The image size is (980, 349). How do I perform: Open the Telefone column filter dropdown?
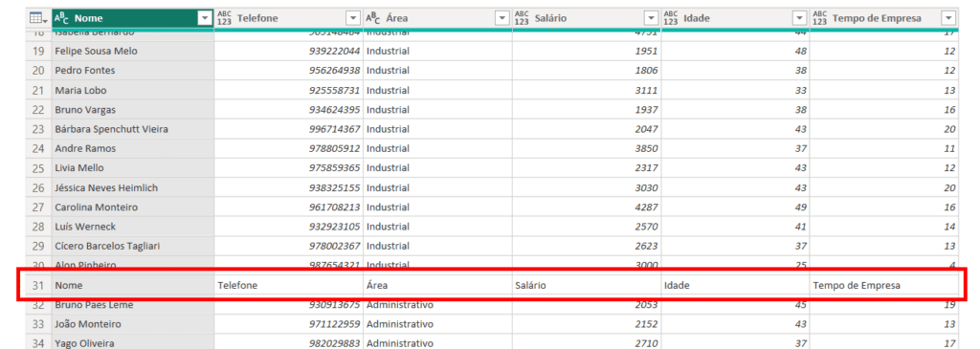pos(354,19)
